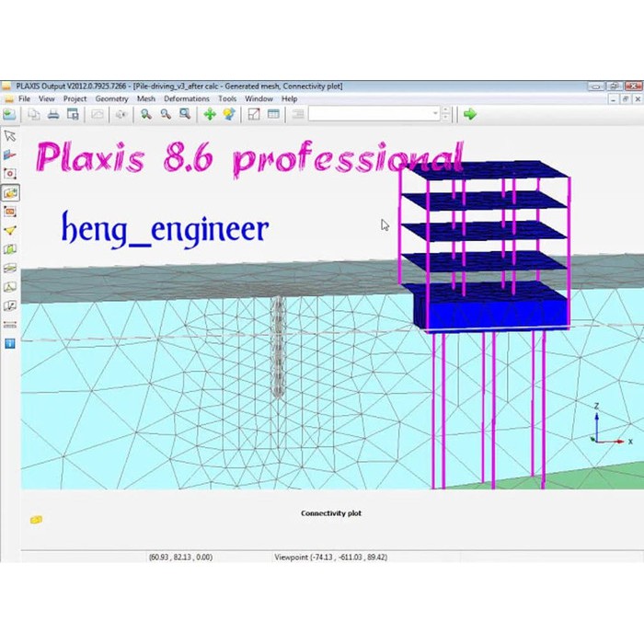This screenshot has width=644, height=644.
Task: Select the cross-section tool in the side toolbar
Action: click(x=10, y=155)
